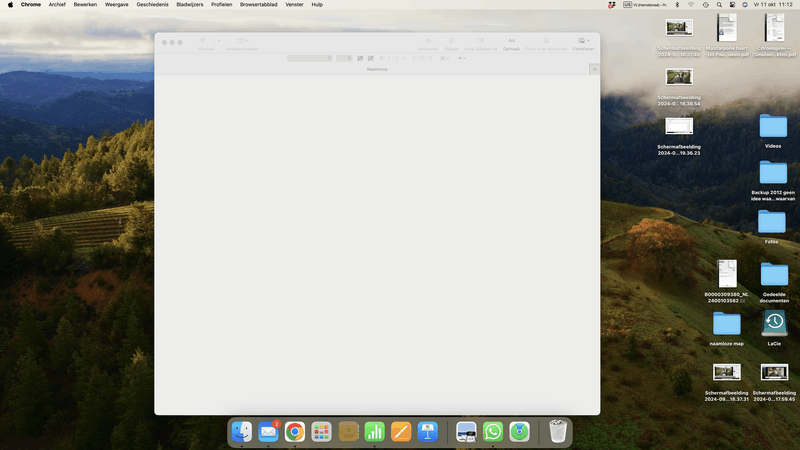
Task: Open the Koptekstvelden header fields menu
Action: click(242, 41)
